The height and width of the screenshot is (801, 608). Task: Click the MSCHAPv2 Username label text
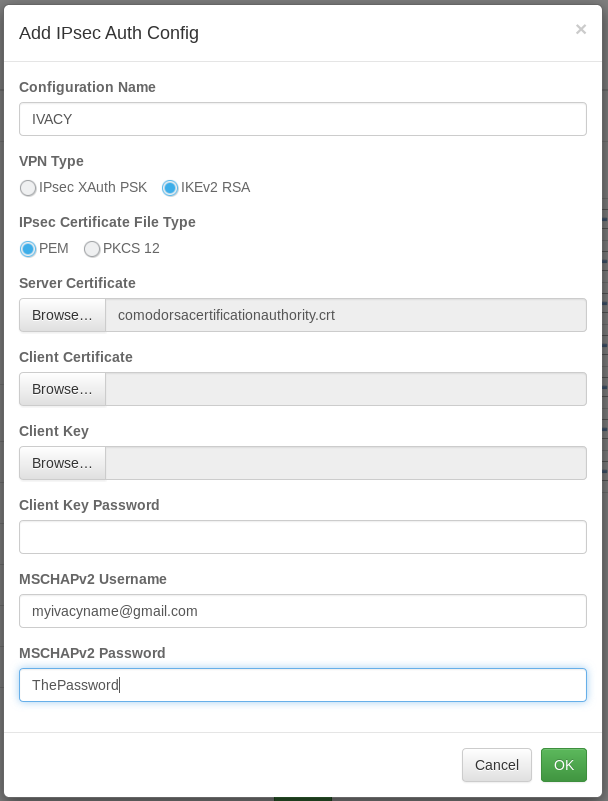(93, 579)
